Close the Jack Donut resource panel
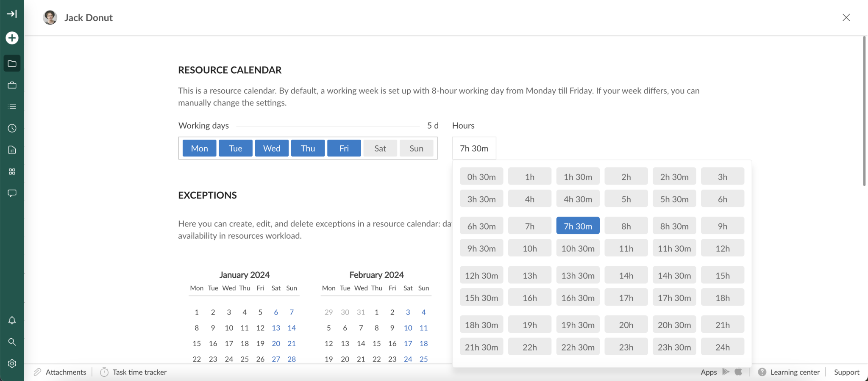This screenshot has height=381, width=868. (x=846, y=17)
